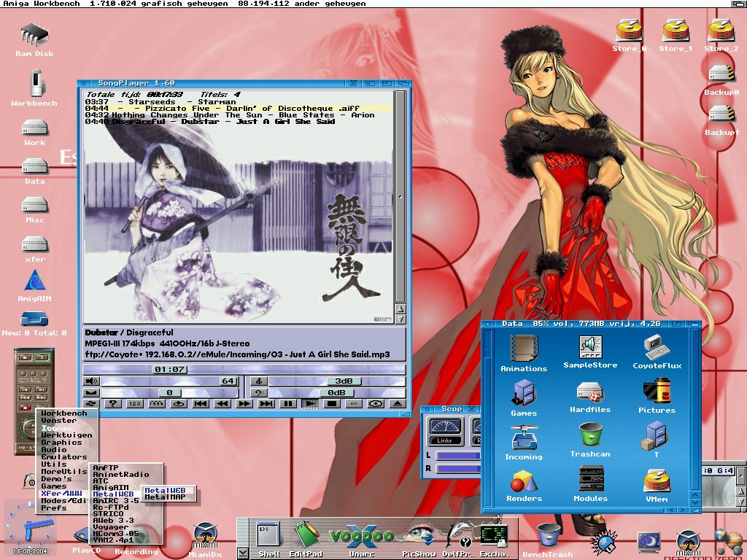Open the SampleStore drawer icon
Viewport: 747px width, 560px height.
click(590, 351)
